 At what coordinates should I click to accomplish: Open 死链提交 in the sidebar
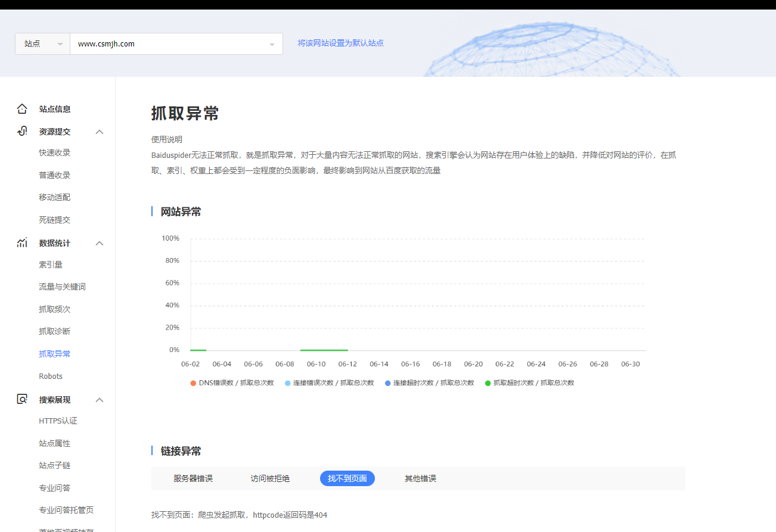tap(55, 220)
